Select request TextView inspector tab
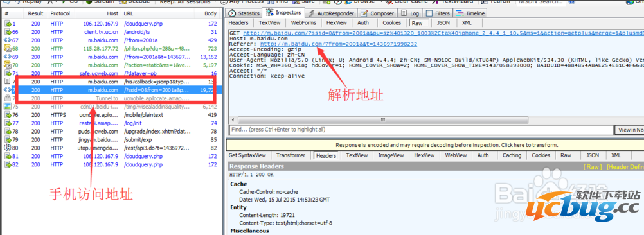Image resolution: width=644 pixels, height=235 pixels. [269, 23]
